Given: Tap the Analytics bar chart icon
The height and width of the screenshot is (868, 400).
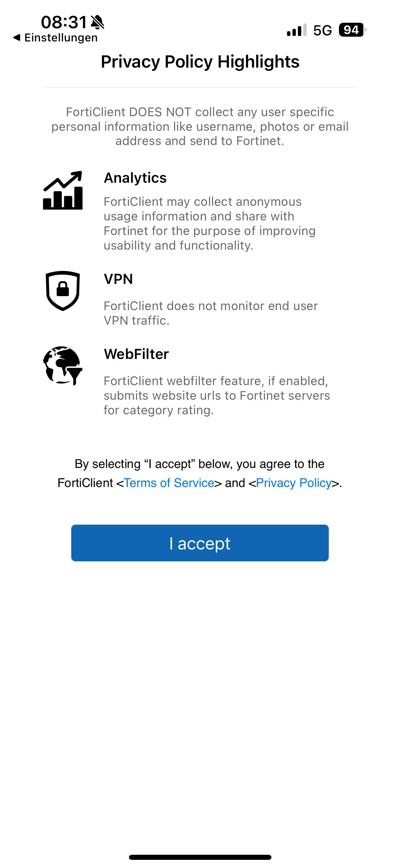Looking at the screenshot, I should [x=63, y=190].
